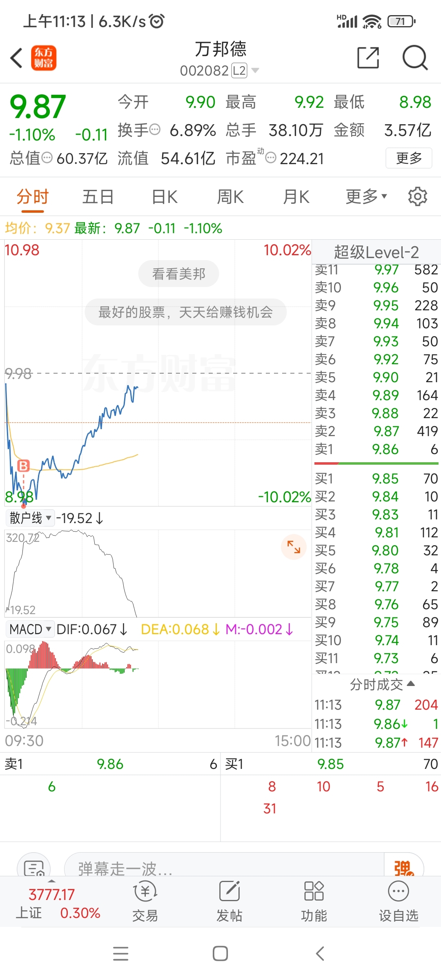Screen dimensions: 441x980
Task: Tap the Android back chevron
Action: point(320,954)
